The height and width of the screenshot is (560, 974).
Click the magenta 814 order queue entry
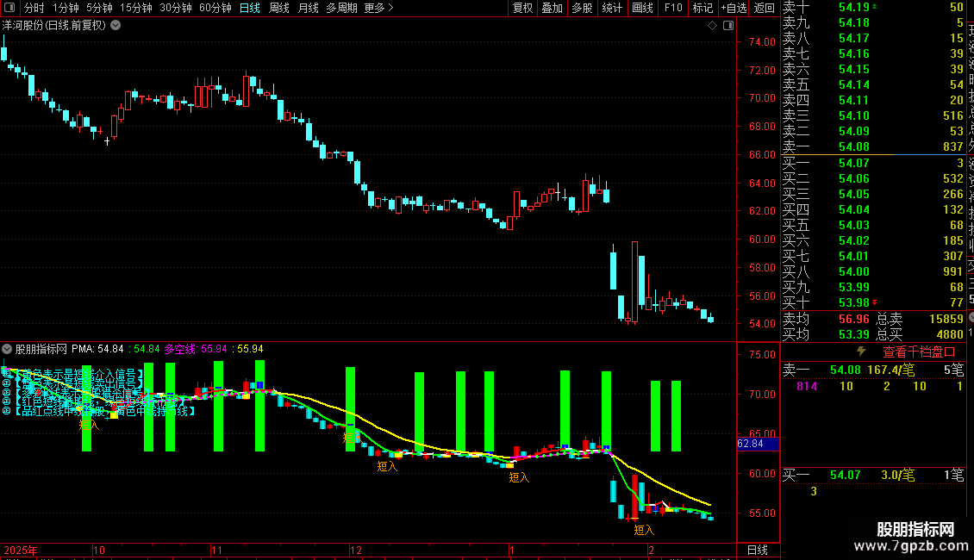click(x=807, y=386)
